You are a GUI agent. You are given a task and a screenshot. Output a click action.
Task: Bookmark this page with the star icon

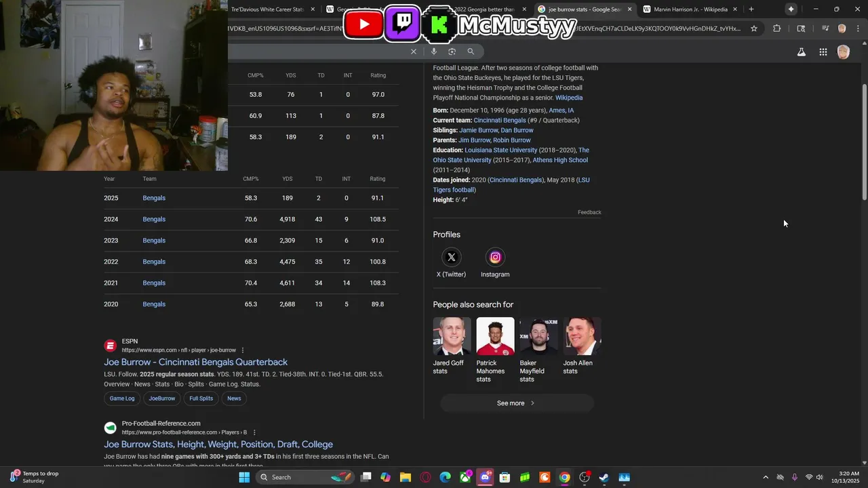click(x=754, y=28)
